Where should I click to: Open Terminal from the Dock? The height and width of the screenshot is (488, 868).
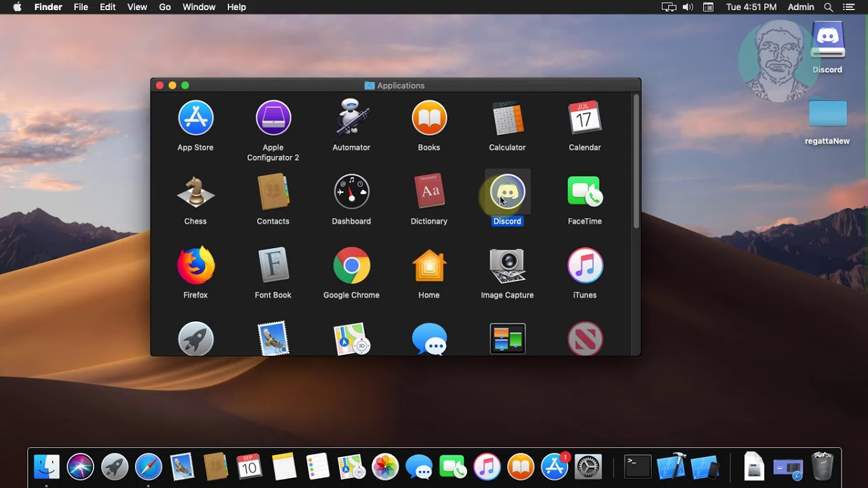tap(637, 466)
